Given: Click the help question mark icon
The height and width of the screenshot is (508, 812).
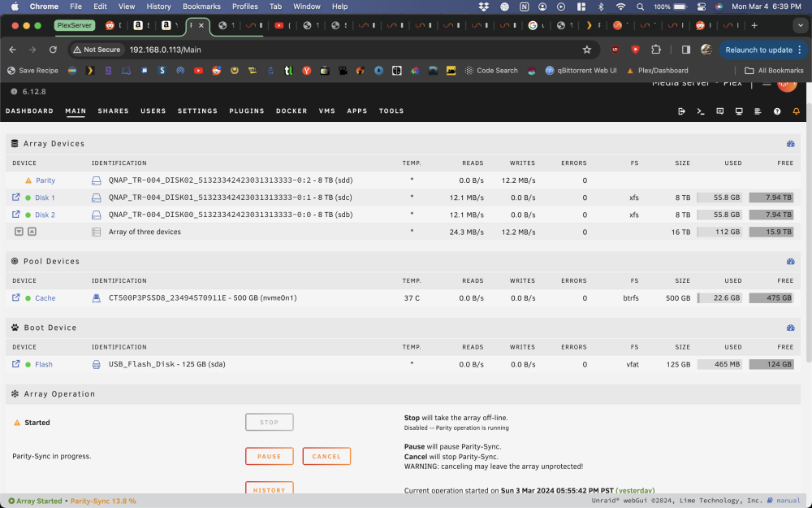Looking at the screenshot, I should [777, 111].
